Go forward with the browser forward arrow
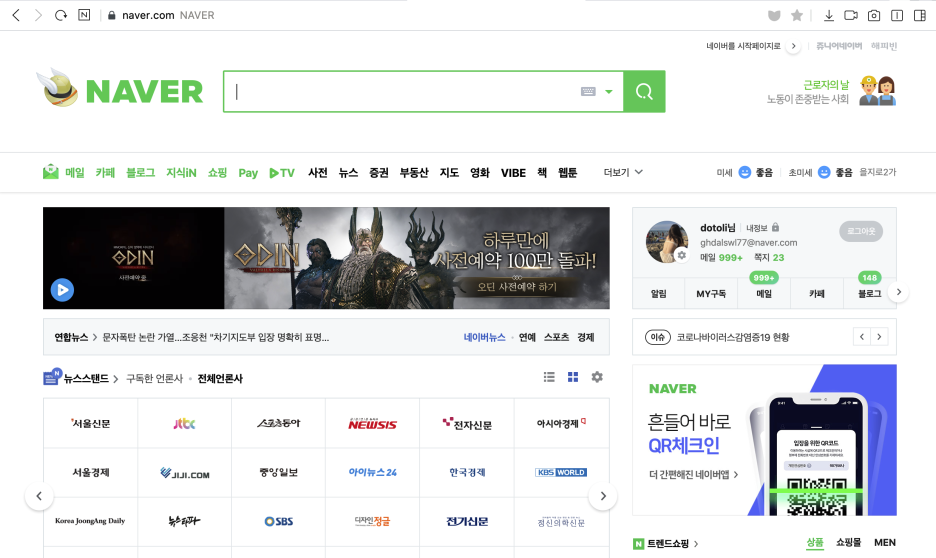This screenshot has height=558, width=936. tap(38, 15)
